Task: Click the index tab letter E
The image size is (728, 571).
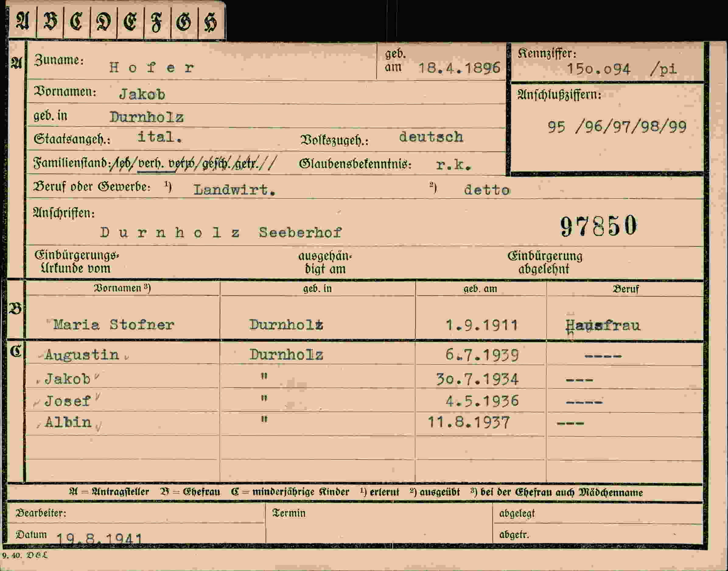Action: [130, 22]
